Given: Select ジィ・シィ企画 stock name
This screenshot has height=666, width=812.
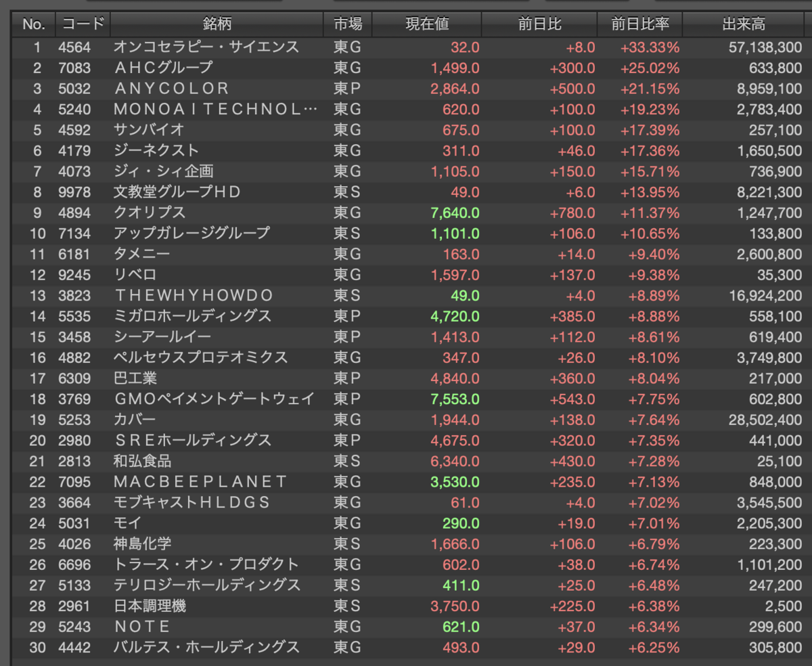Looking at the screenshot, I should tap(164, 171).
